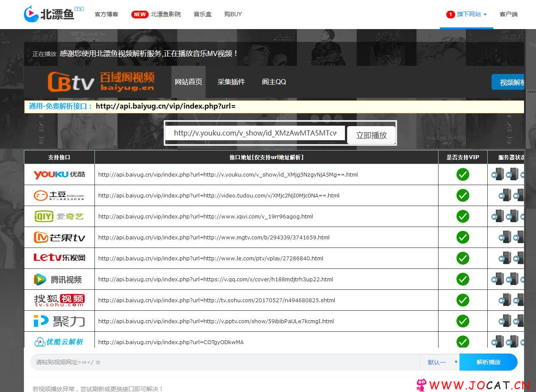The image size is (536, 392).
Task: Click the Btv 百域阁视频 logo
Action: point(101,81)
